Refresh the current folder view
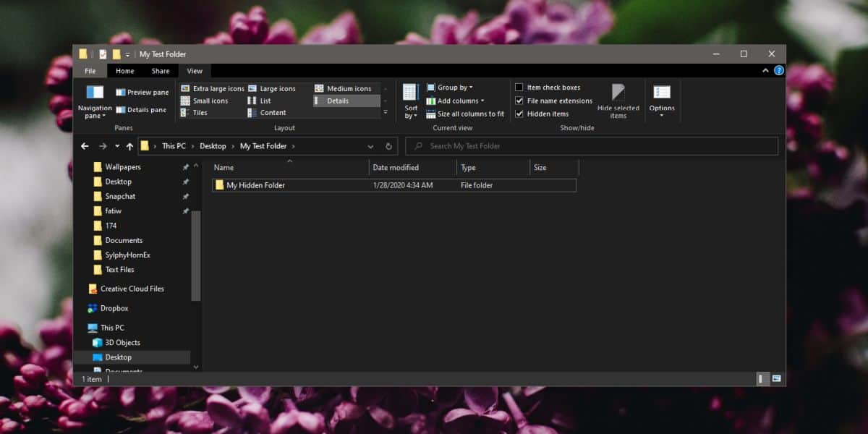 388,146
